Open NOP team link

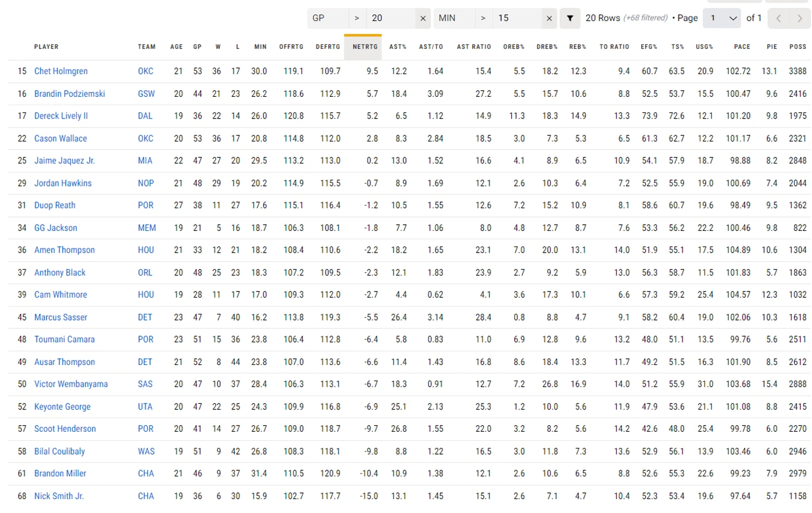tap(146, 183)
